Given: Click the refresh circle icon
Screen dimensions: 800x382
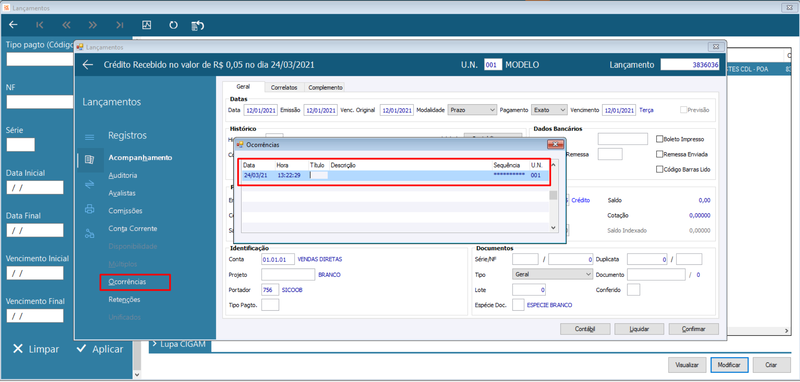Looking at the screenshot, I should click(x=173, y=25).
